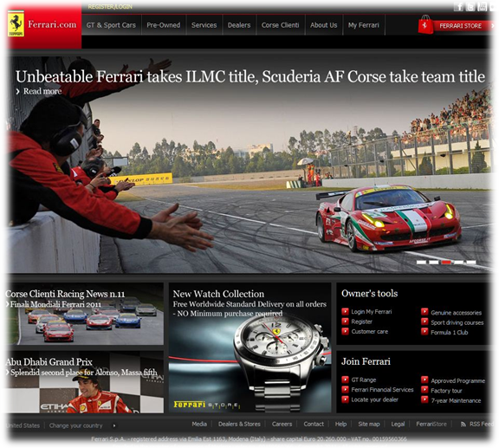This screenshot has width=499, height=448.
Task: Open the Unbeatable Ferrari takes ILMC title headline
Action: click(250, 77)
